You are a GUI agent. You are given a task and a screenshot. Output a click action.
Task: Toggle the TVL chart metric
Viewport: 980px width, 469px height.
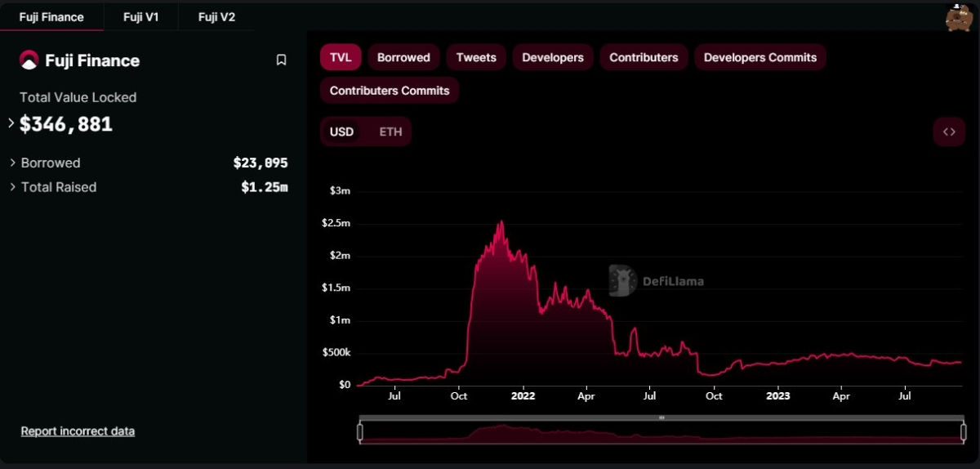point(341,57)
